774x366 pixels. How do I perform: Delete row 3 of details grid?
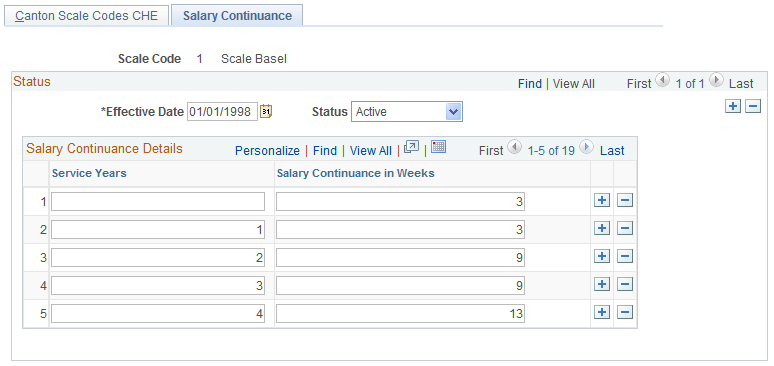click(625, 257)
